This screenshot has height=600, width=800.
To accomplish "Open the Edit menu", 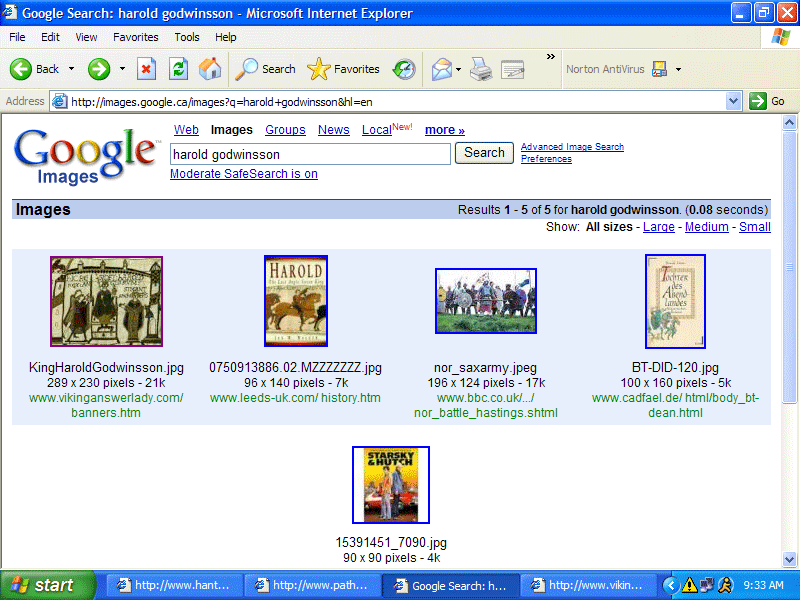I will tap(50, 37).
